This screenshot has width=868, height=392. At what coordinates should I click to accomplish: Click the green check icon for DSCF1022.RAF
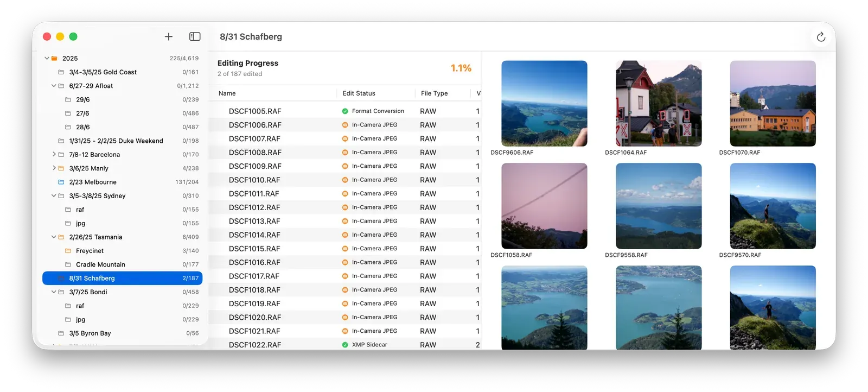[x=345, y=345]
